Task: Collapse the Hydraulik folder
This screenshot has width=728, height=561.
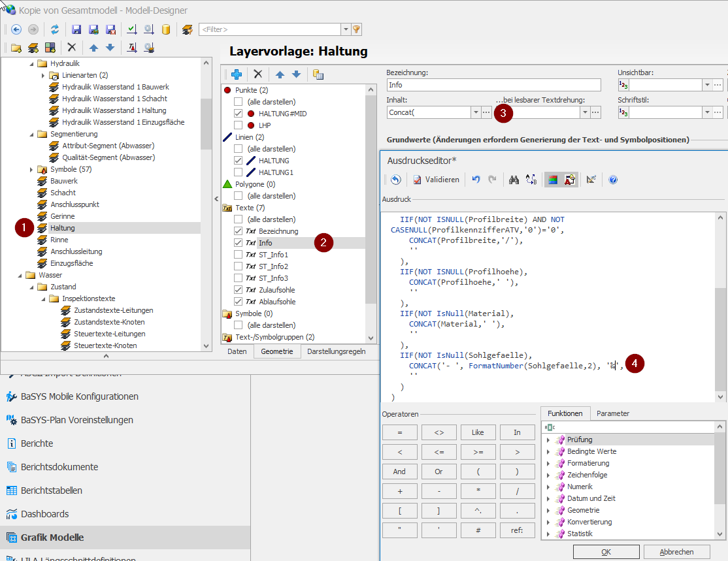Action: click(x=31, y=63)
